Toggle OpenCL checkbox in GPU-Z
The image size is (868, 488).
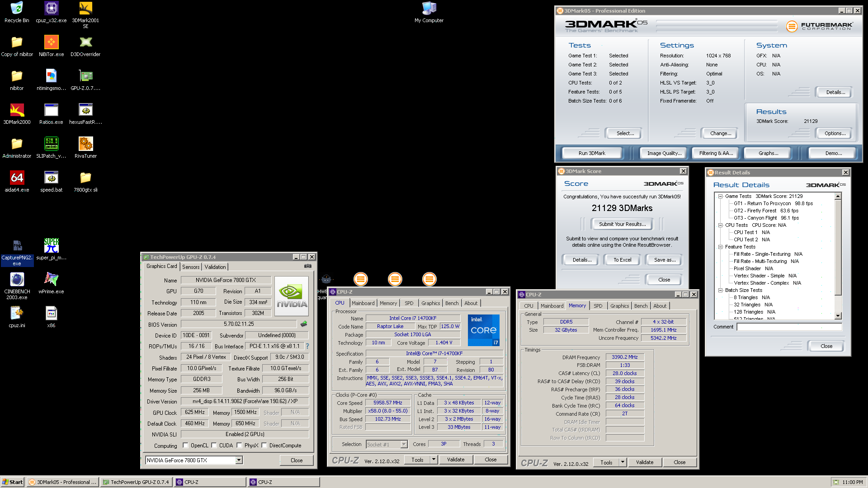tap(185, 446)
